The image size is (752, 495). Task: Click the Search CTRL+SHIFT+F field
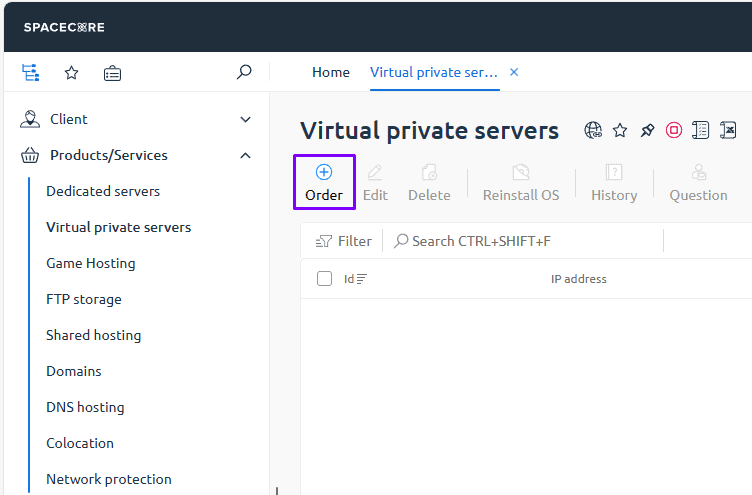pyautogui.click(x=480, y=241)
